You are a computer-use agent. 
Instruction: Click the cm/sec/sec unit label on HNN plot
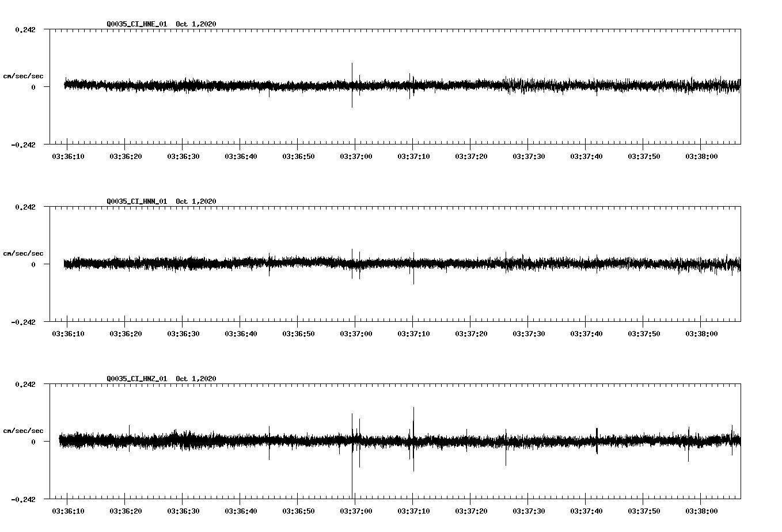coord(23,253)
